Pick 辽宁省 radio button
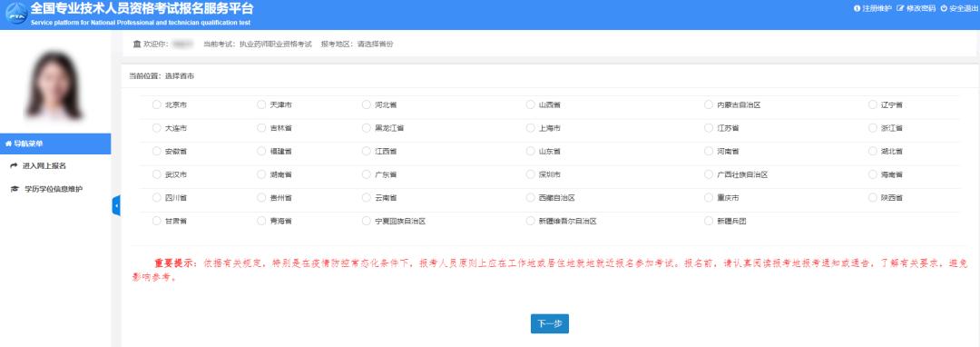The width and height of the screenshot is (980, 347). click(x=873, y=104)
